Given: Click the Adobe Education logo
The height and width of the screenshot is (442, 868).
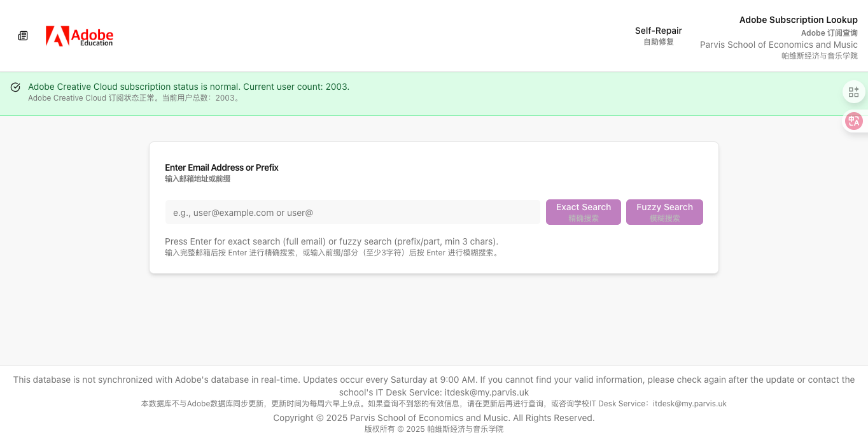Looking at the screenshot, I should [80, 36].
